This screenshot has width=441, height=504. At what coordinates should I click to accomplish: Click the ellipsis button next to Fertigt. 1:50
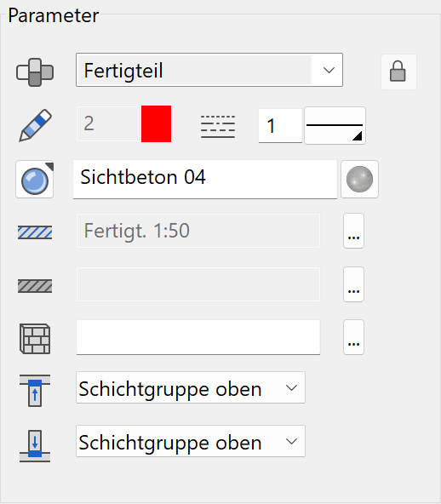pos(353,231)
